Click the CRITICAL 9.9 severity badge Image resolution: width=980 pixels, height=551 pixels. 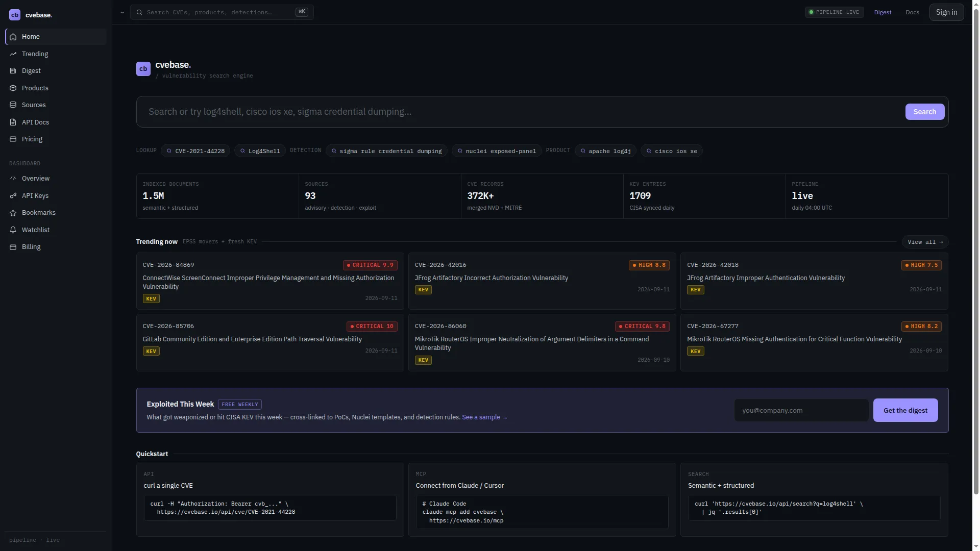pyautogui.click(x=370, y=265)
